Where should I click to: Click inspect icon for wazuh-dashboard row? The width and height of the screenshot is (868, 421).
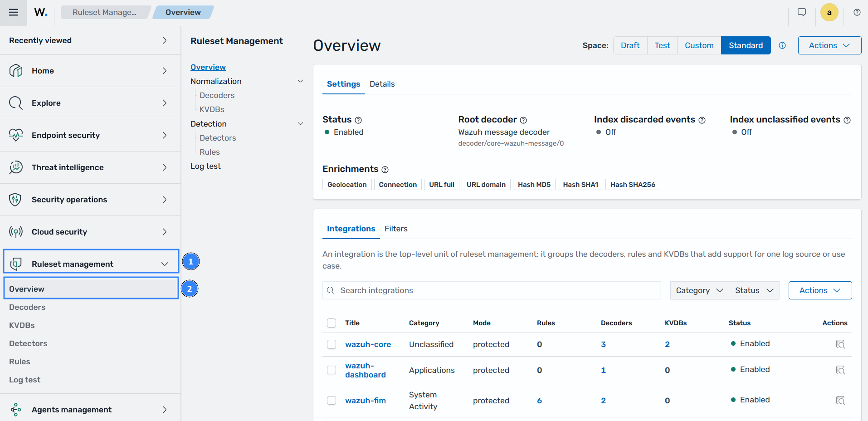(840, 370)
